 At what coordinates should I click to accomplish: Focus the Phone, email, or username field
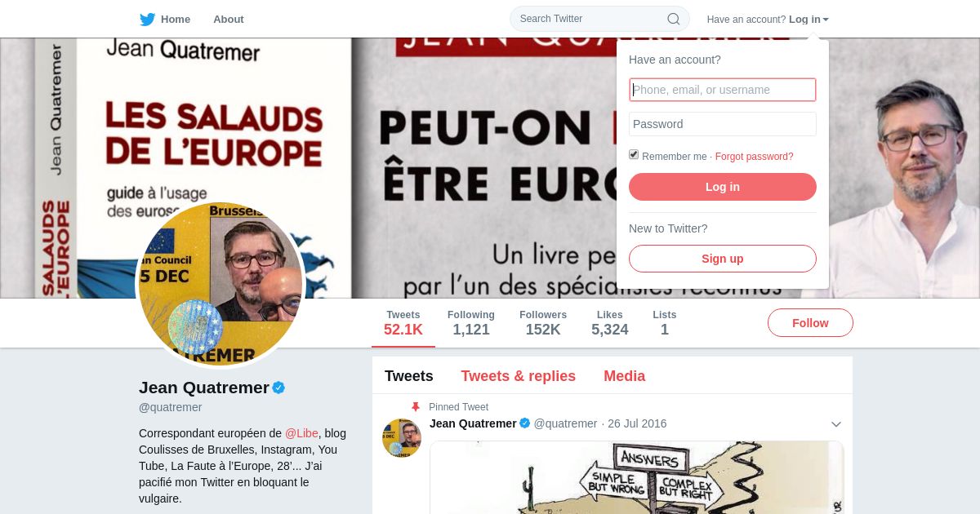click(723, 90)
